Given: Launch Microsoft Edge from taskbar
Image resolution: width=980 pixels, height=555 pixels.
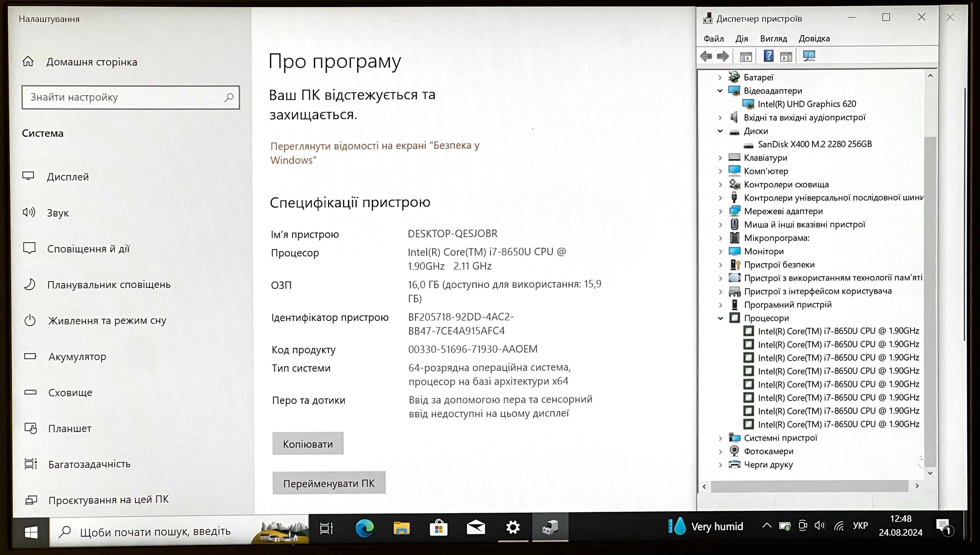Looking at the screenshot, I should [x=364, y=528].
